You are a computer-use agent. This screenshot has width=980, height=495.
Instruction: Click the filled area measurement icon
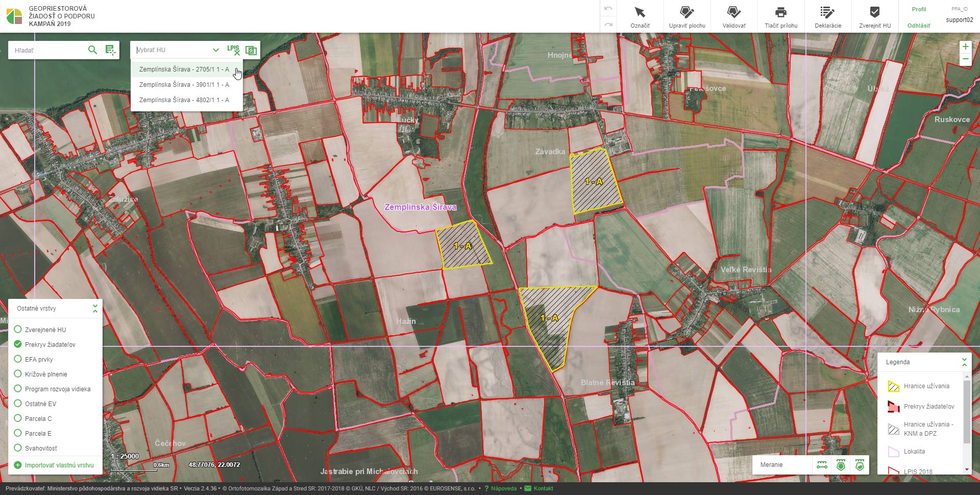(x=841, y=465)
